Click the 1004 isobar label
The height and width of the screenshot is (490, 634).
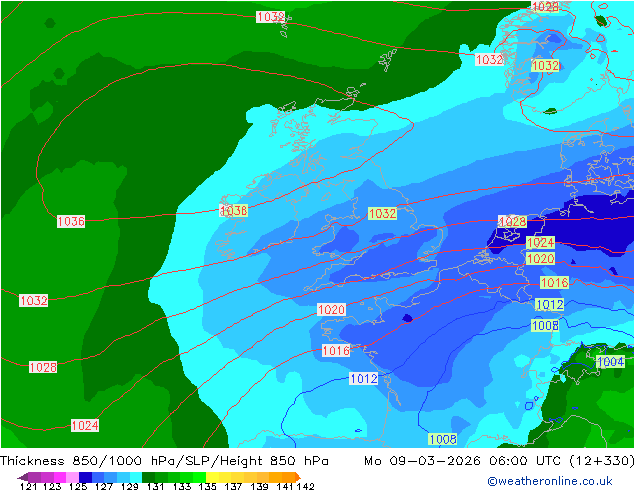tap(611, 361)
